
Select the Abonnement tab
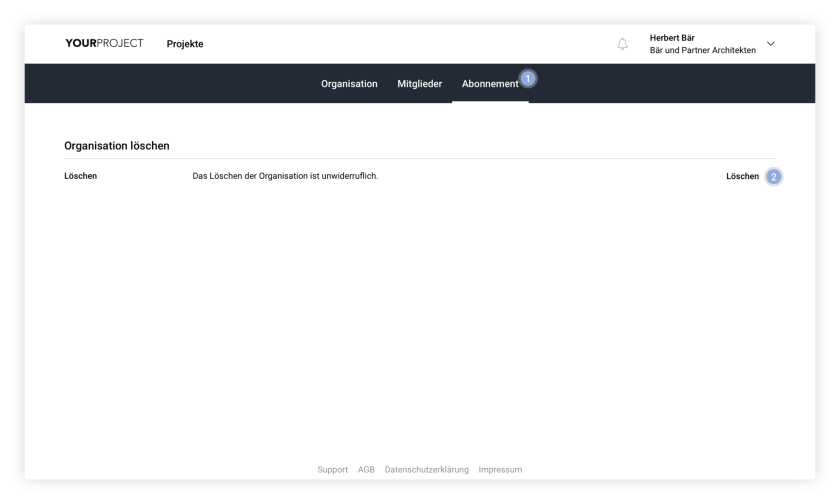pos(490,83)
